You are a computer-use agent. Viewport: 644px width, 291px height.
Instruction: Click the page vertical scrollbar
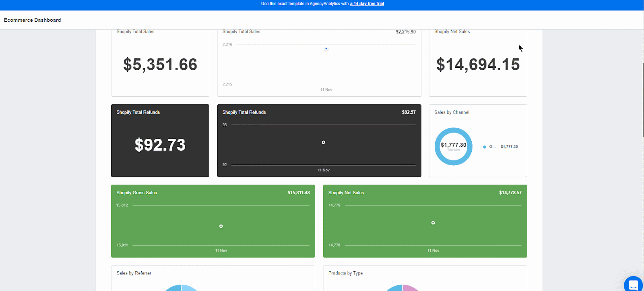[643, 100]
